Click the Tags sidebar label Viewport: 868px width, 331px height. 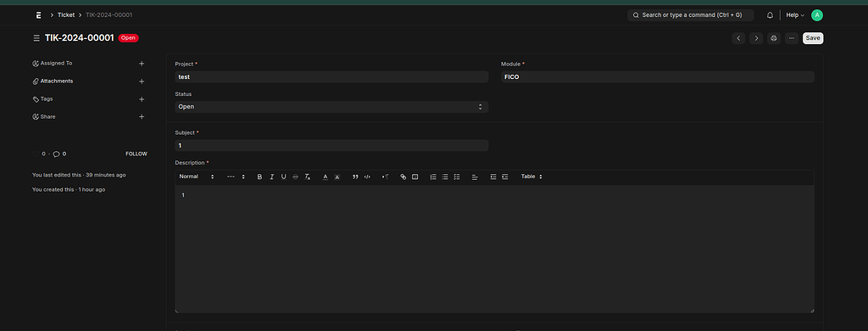[47, 98]
